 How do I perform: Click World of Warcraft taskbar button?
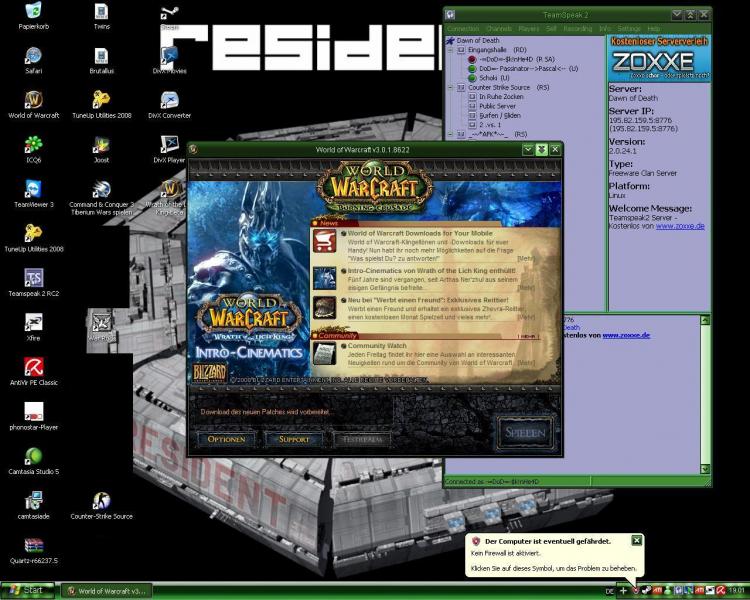[106, 591]
